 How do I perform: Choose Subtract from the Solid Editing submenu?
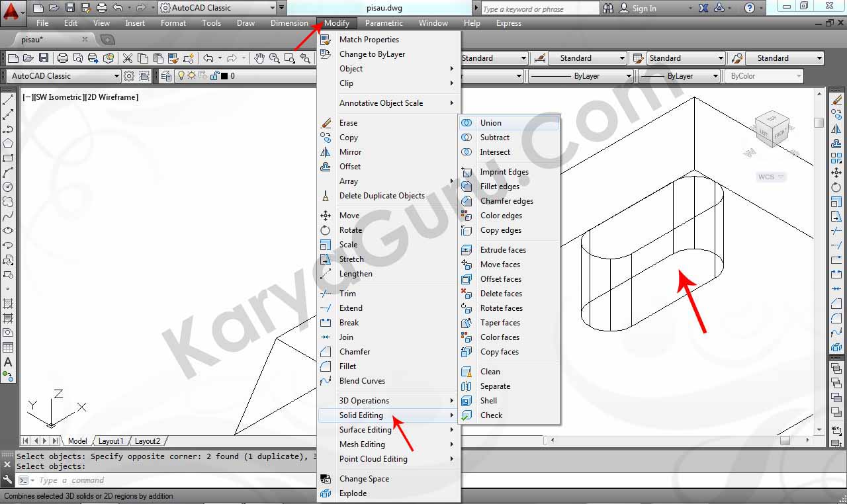pos(494,138)
